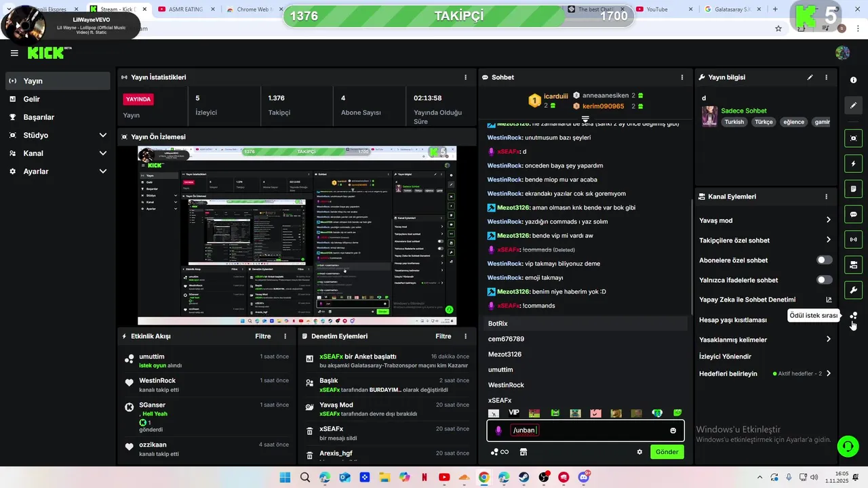
Task: Open Discord from the taskbar
Action: point(584,477)
